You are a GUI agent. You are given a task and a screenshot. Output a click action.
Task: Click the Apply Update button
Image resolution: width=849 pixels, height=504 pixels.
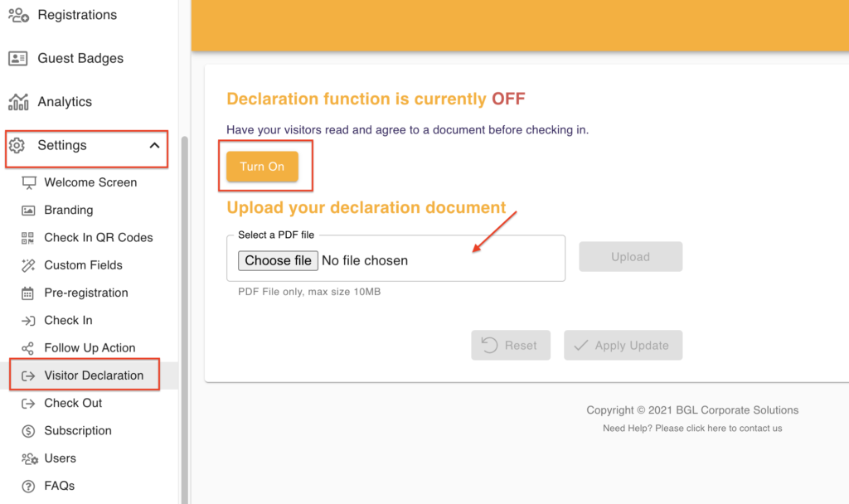point(623,346)
